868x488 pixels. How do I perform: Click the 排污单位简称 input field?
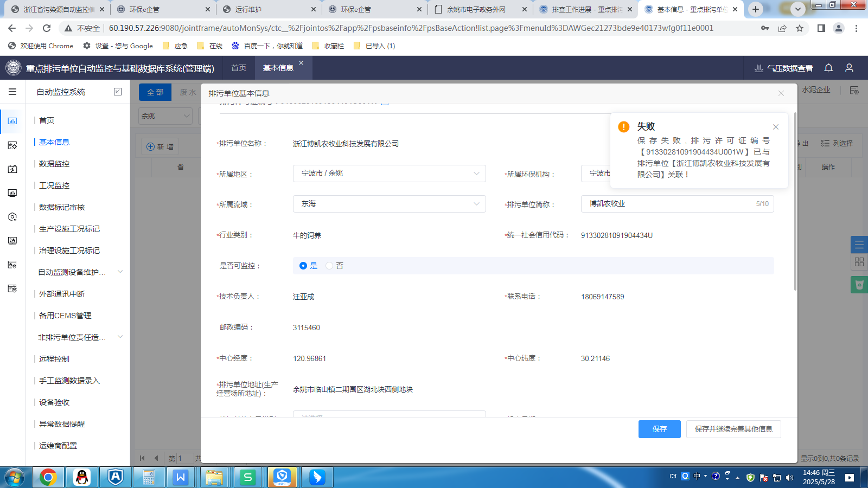tap(677, 204)
